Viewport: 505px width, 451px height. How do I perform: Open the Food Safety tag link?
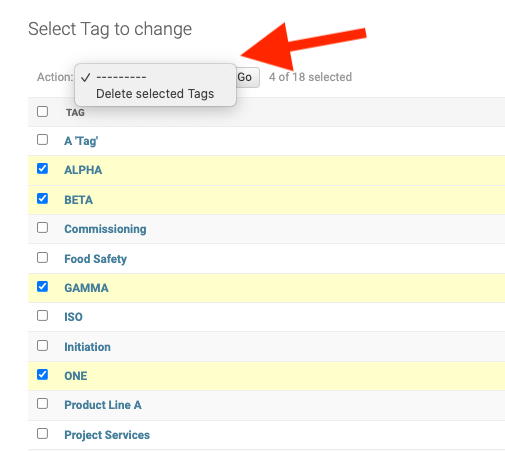point(96,259)
